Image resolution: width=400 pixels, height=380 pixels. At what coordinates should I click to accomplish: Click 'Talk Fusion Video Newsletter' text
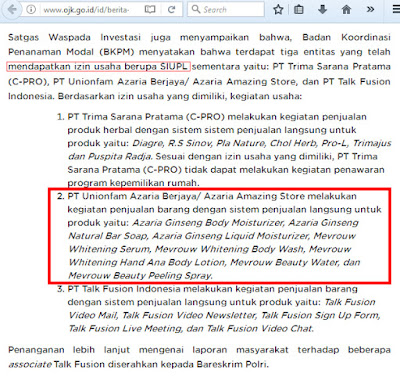[x=189, y=315]
